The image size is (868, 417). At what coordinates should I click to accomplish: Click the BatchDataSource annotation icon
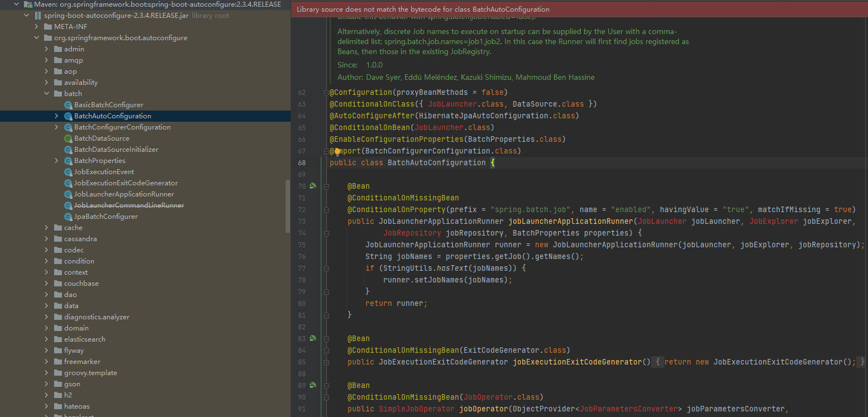pyautogui.click(x=69, y=138)
